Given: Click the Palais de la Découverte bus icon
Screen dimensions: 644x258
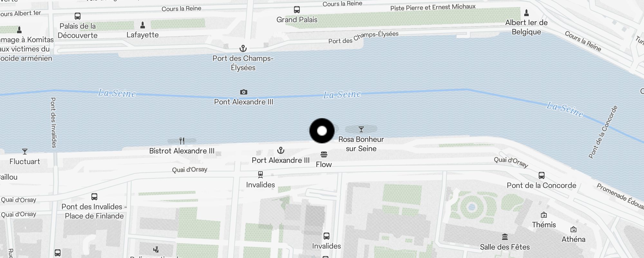Looking at the screenshot, I should [78, 16].
